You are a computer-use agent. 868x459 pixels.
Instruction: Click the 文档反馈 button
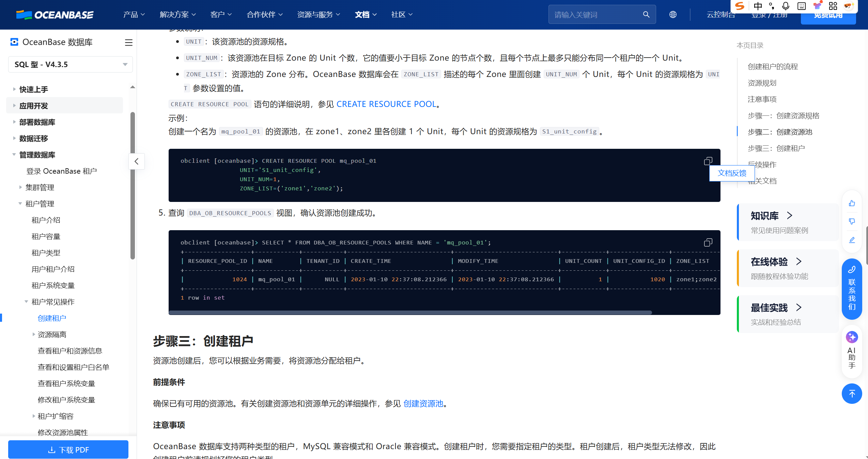pyautogui.click(x=732, y=173)
